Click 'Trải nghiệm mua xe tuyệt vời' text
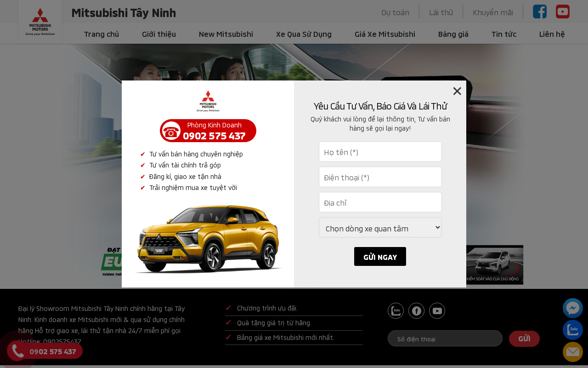The height and width of the screenshot is (368, 588). click(x=193, y=188)
